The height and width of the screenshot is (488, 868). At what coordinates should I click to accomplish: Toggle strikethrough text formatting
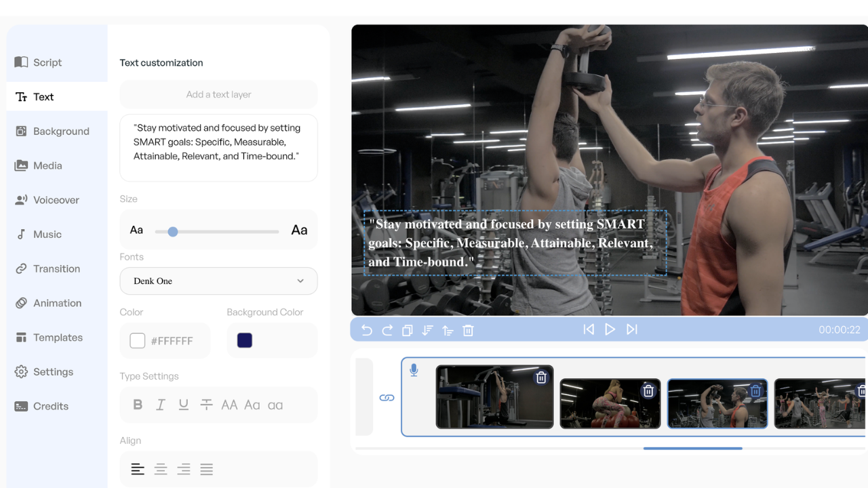click(207, 405)
